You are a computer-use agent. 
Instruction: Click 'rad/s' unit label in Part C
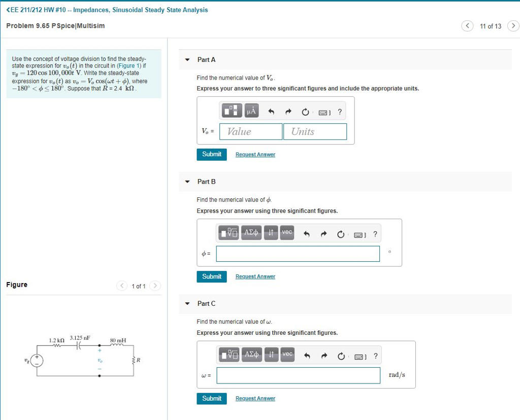397,375
